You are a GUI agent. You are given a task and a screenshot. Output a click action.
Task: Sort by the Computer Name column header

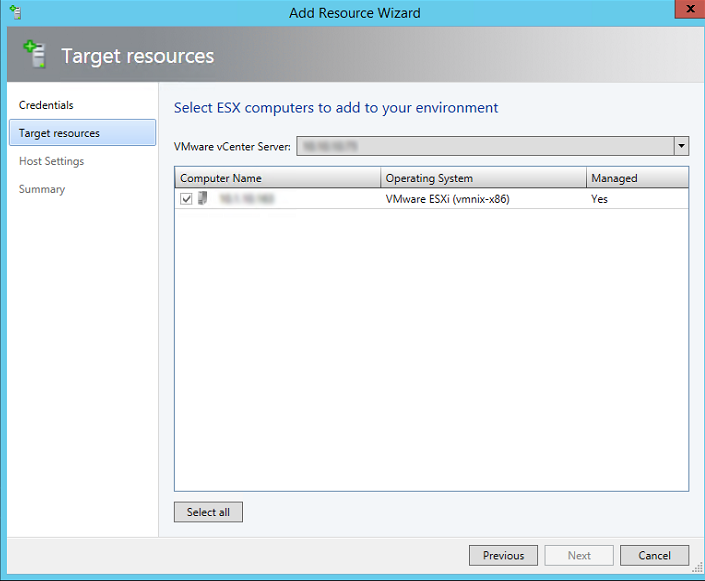(277, 178)
